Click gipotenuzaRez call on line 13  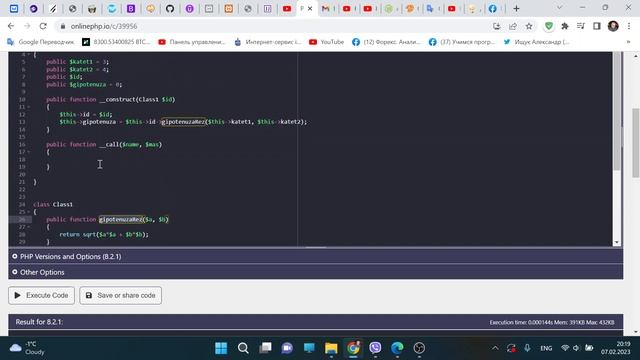[184, 122]
